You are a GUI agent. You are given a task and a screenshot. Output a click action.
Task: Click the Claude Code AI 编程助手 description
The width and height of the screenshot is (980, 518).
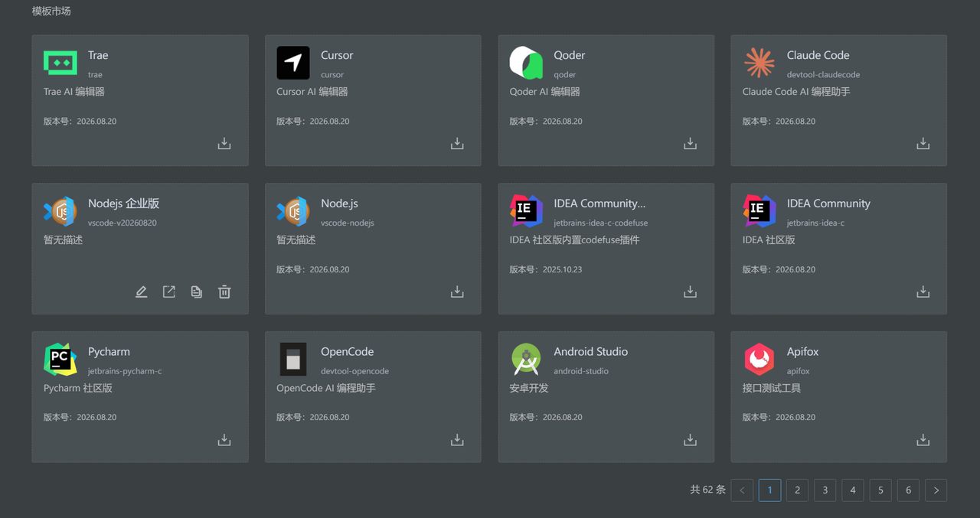796,92
